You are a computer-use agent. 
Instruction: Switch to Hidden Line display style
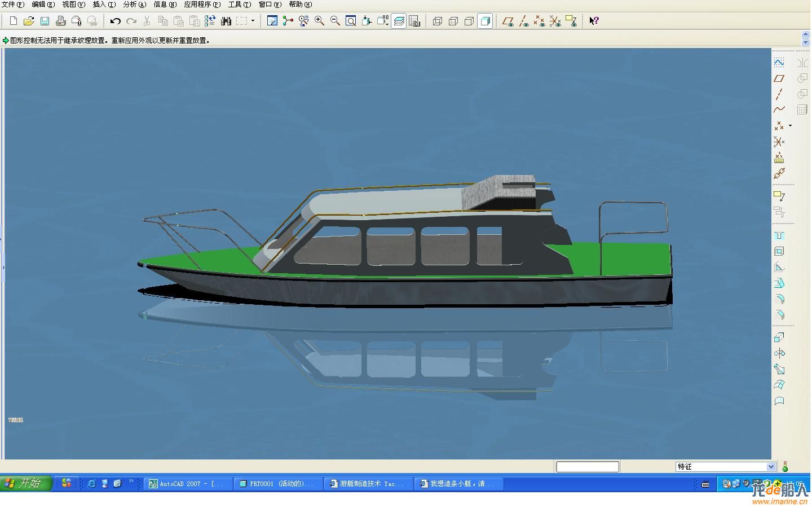coord(453,21)
